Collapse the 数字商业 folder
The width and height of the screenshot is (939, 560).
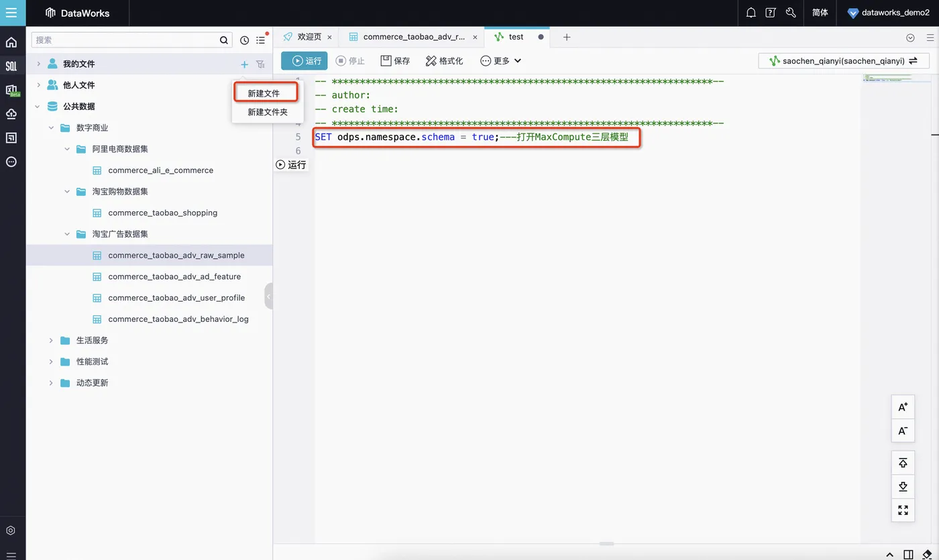[51, 127]
